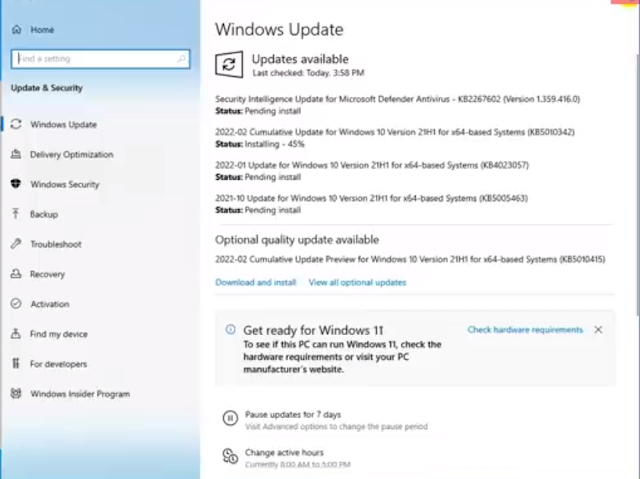Image resolution: width=640 pixels, height=479 pixels.
Task: Click the Optional quality update available heading
Action: pyautogui.click(x=297, y=240)
